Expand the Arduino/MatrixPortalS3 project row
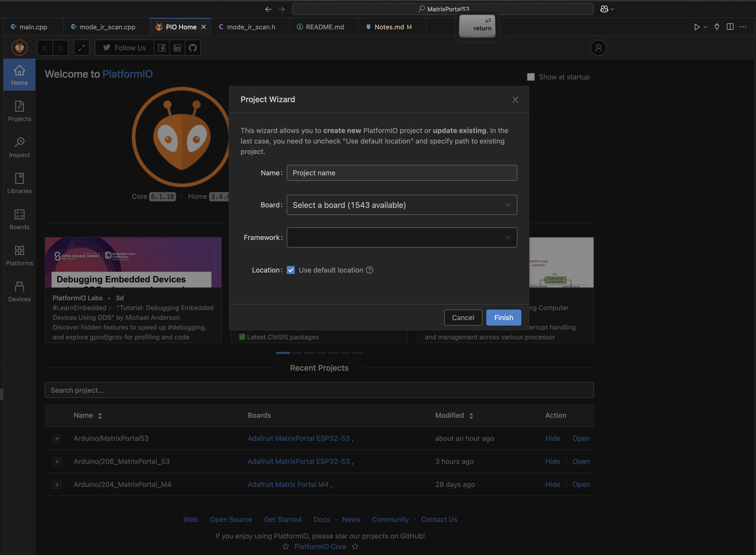The width and height of the screenshot is (756, 555). coord(57,439)
